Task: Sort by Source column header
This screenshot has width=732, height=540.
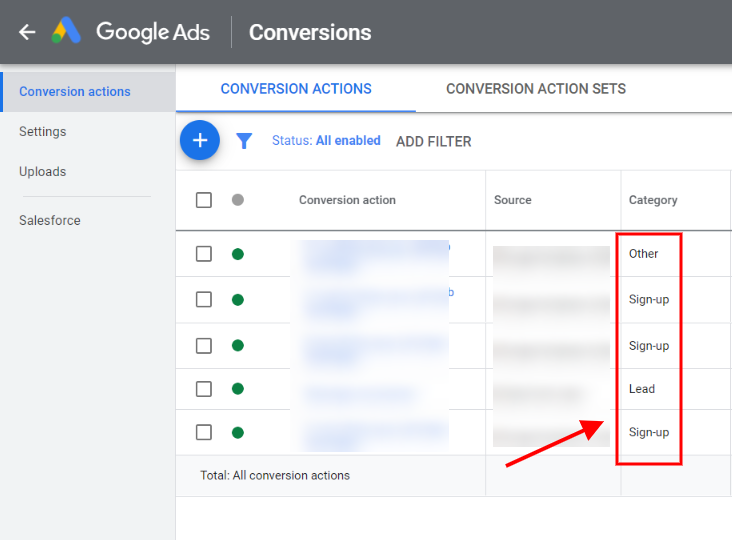Action: coord(513,200)
